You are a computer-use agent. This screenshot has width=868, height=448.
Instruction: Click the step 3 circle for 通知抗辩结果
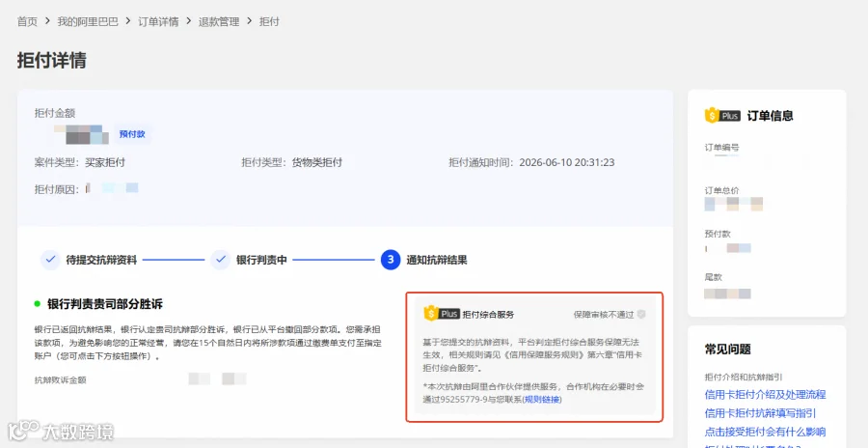[x=391, y=260]
